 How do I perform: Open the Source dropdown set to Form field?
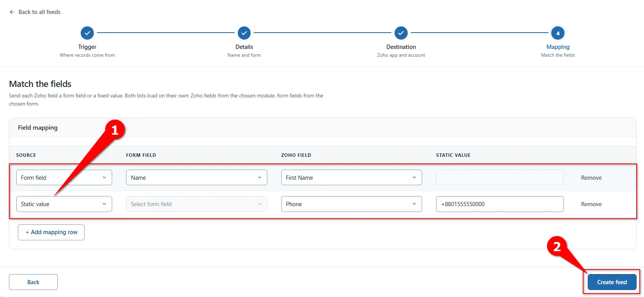pos(64,177)
